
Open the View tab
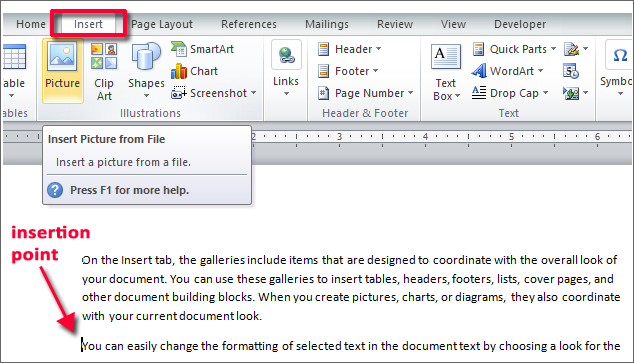click(x=453, y=24)
